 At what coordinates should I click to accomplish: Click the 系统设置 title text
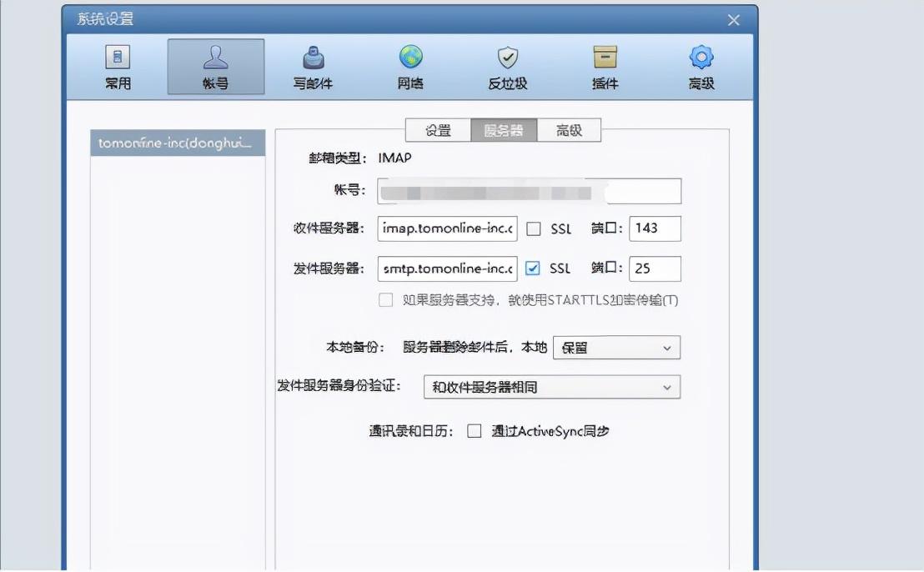105,19
